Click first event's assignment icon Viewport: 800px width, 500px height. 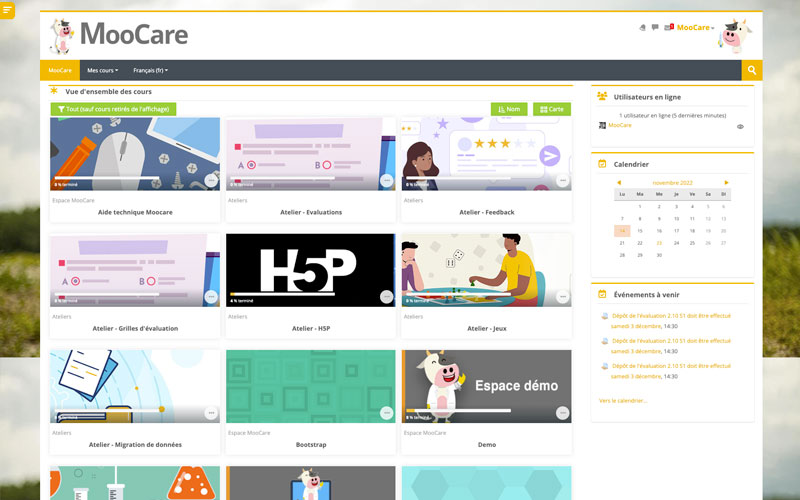pos(605,316)
